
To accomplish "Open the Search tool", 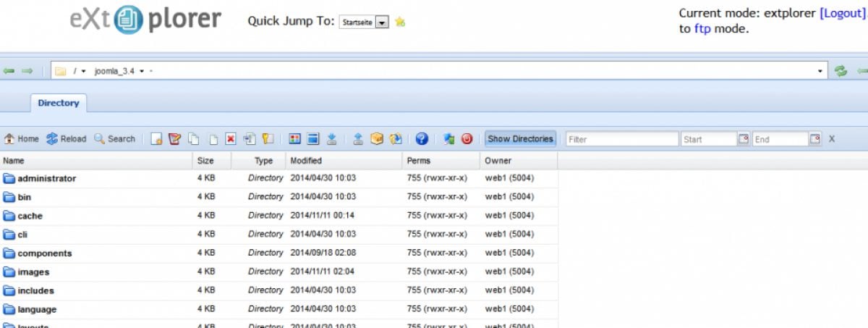I will coord(114,139).
